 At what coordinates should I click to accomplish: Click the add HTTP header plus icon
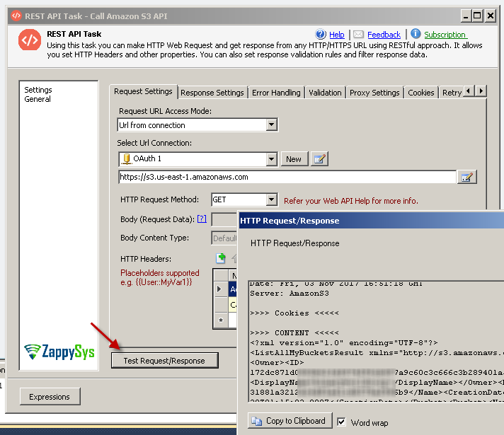[221, 258]
